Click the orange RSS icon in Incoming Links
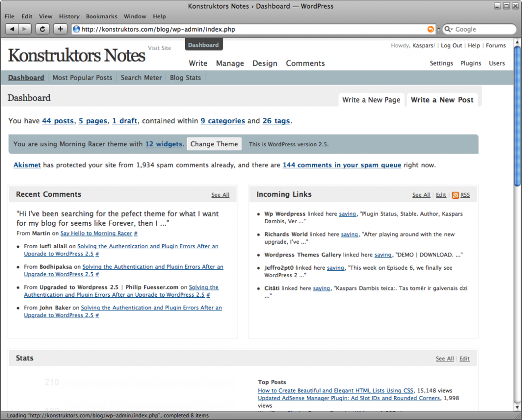522x420 pixels. coord(455,195)
